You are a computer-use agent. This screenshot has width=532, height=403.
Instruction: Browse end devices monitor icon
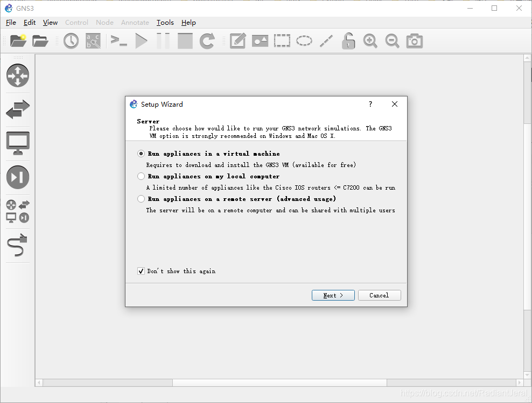(18, 143)
